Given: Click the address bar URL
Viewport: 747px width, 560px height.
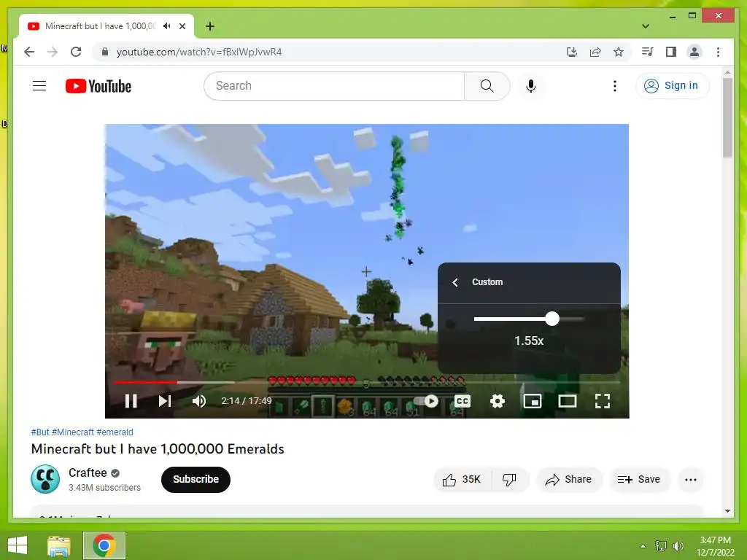Looking at the screenshot, I should coord(199,52).
